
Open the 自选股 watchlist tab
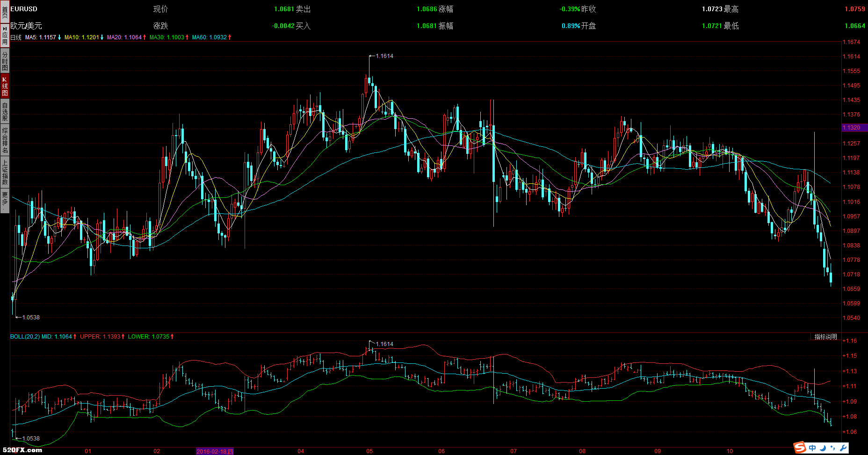(5, 111)
